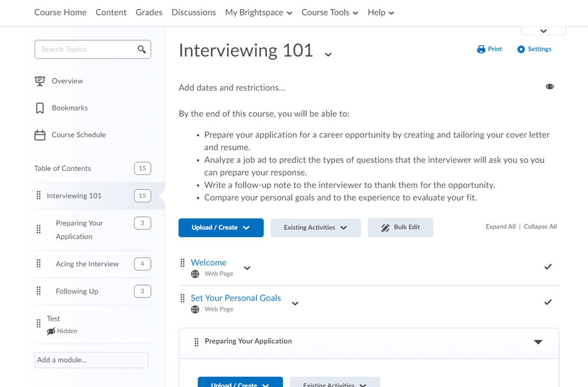Image resolution: width=588 pixels, height=387 pixels.
Task: Click the Add a module input field
Action: tap(91, 360)
